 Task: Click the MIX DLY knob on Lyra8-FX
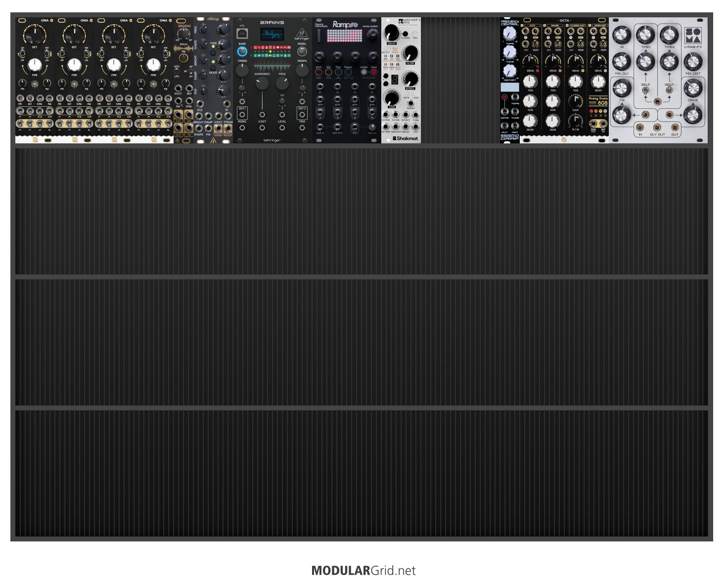click(622, 62)
